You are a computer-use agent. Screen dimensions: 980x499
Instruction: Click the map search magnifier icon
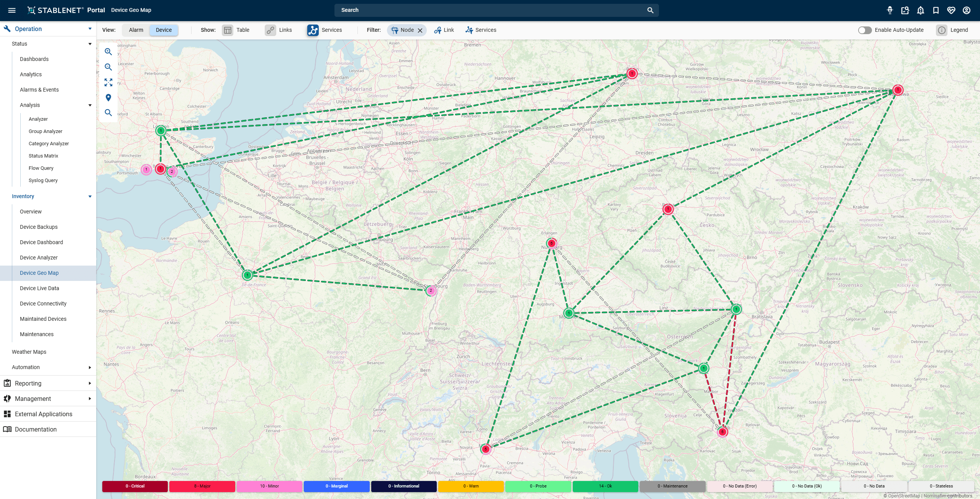[x=108, y=113]
